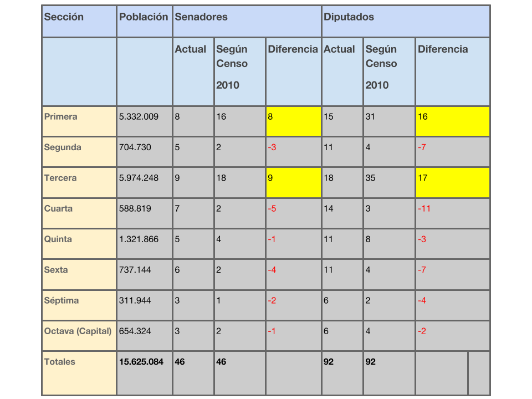Select Diputados census value 8 in Quinta
Screen dimensions: 532x399
click(x=368, y=239)
